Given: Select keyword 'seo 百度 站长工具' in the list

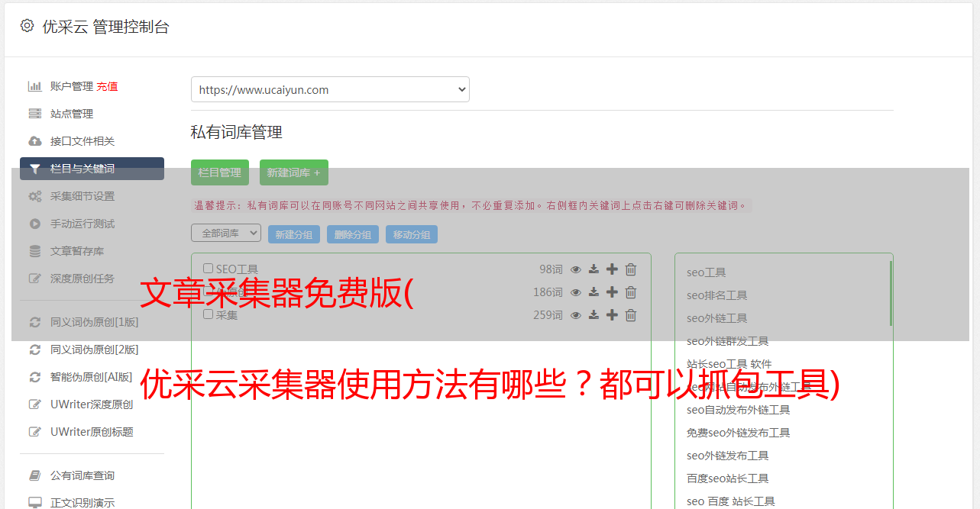Looking at the screenshot, I should [x=731, y=501].
